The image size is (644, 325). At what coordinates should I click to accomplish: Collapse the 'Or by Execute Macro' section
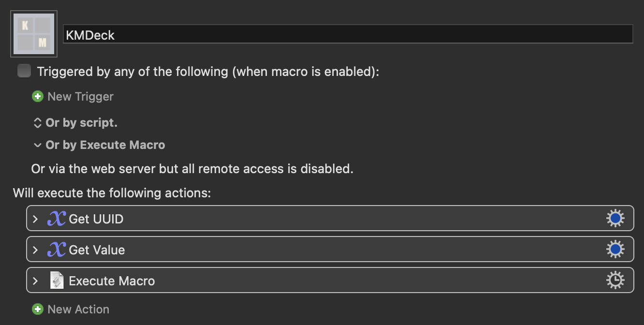pyautogui.click(x=37, y=145)
